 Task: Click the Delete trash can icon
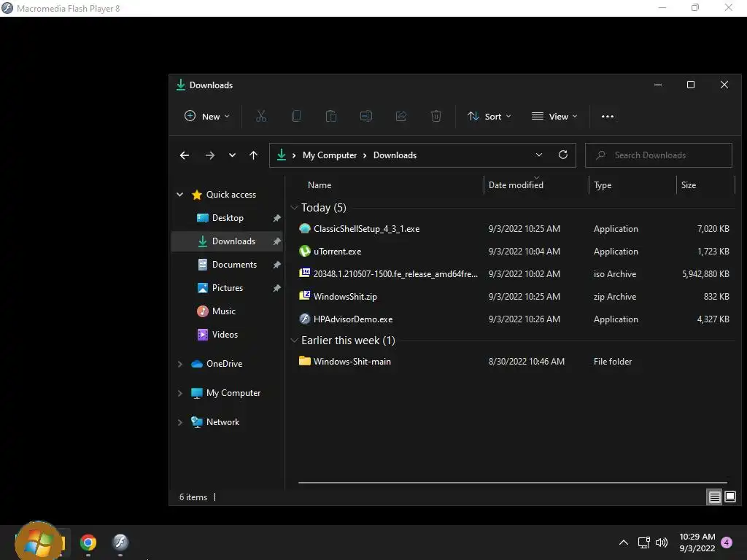(x=436, y=116)
